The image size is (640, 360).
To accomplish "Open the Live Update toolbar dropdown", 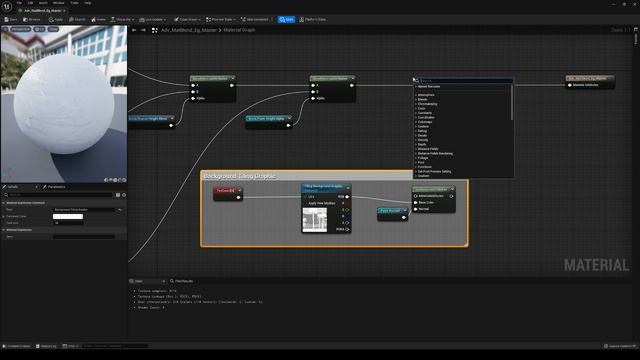I will [153, 20].
